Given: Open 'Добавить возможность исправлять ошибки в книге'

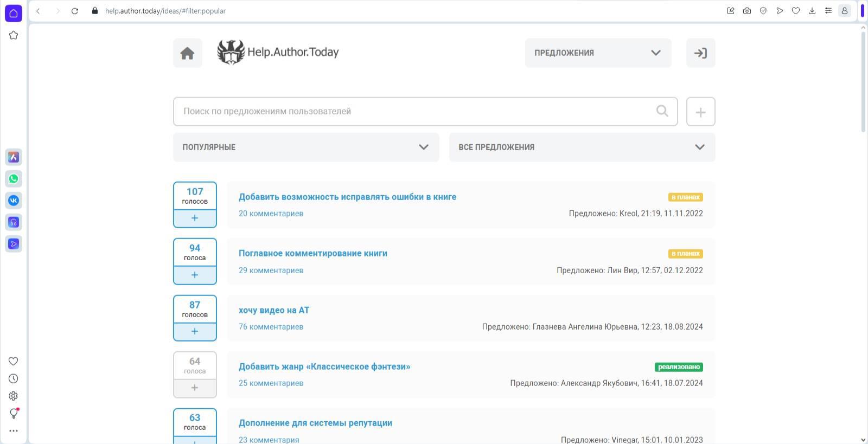Looking at the screenshot, I should 347,197.
